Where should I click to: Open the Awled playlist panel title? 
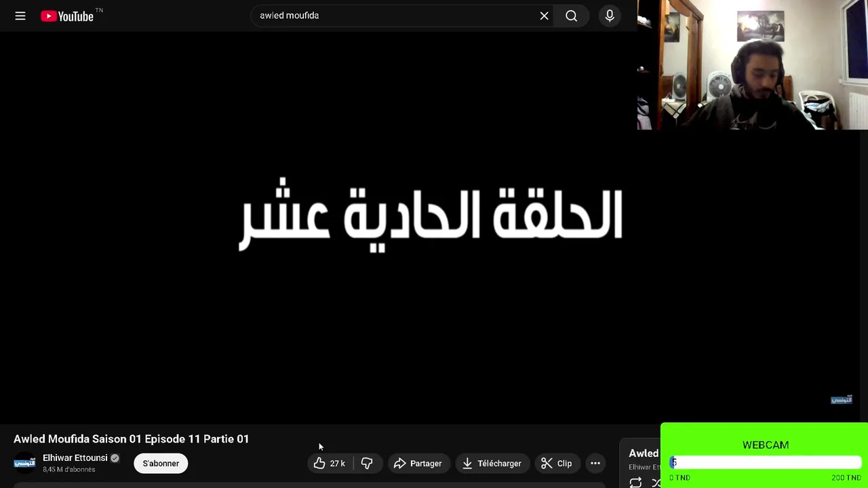coord(644,453)
